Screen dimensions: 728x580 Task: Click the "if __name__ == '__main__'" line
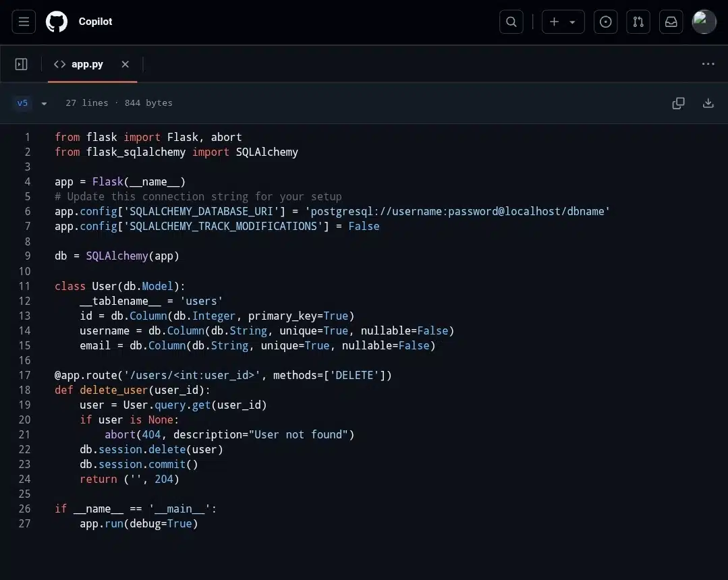(x=136, y=509)
